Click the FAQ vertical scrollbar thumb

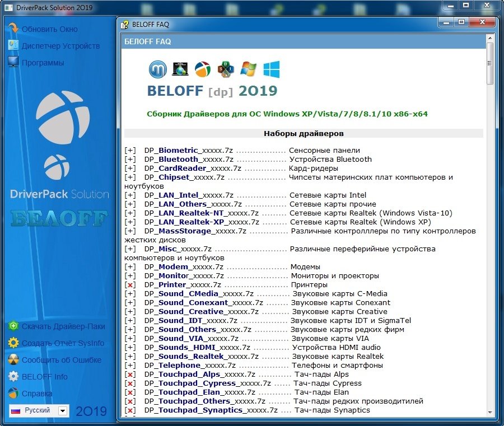pyautogui.click(x=490, y=63)
